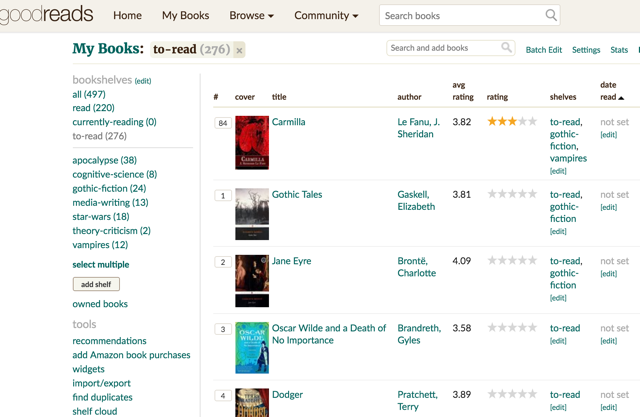Open the star-wars (18) shelf
This screenshot has width=640, height=417.
coord(101,216)
